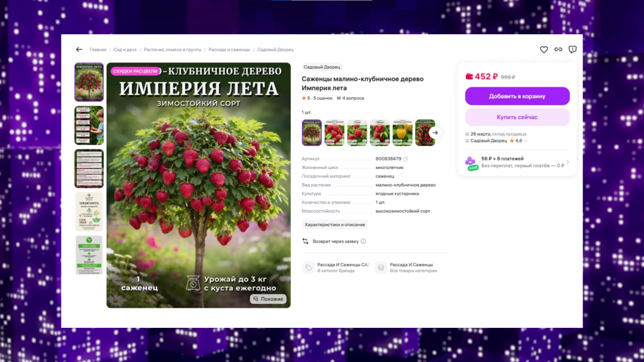This screenshot has height=362, width=644.
Task: Expand seller rating 4,6 dropdown chevron
Action: pyautogui.click(x=526, y=141)
